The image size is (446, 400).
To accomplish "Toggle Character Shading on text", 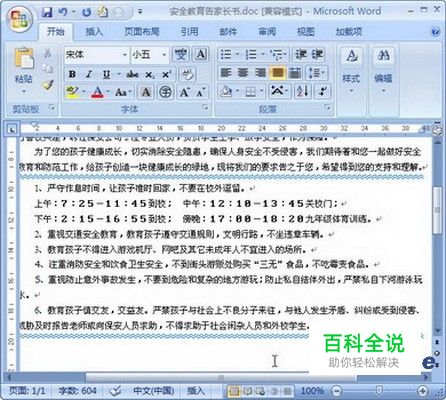I will (146, 92).
